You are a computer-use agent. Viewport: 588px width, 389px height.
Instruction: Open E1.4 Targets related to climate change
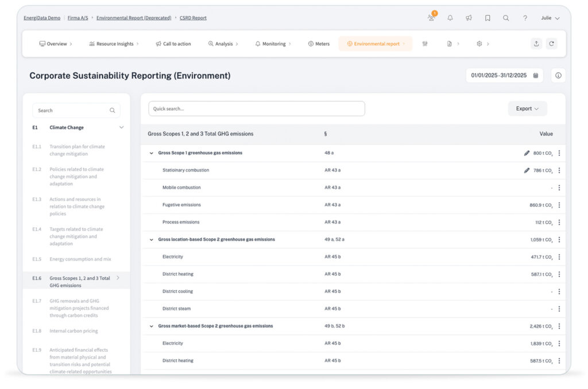tap(77, 236)
